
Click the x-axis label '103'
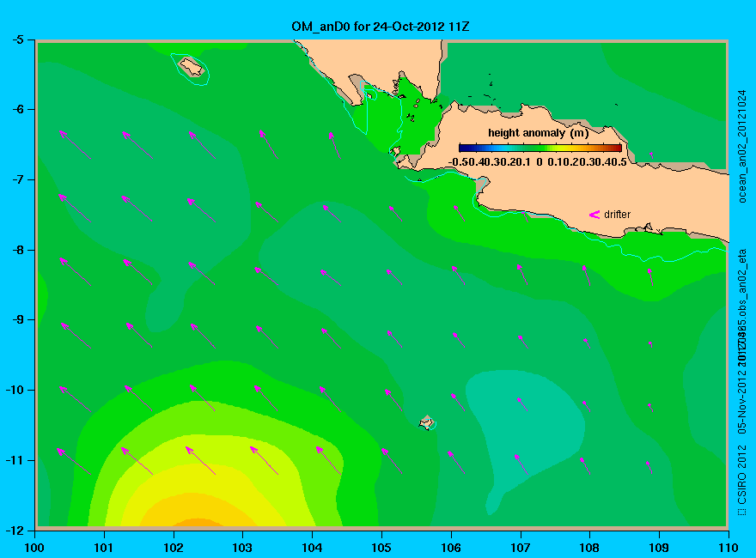[242, 548]
